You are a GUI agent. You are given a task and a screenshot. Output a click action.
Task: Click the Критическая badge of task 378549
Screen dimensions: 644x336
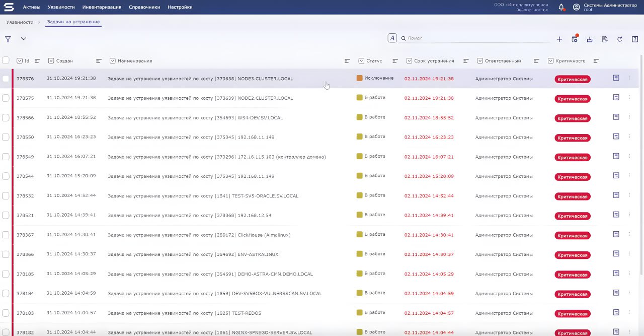point(573,158)
